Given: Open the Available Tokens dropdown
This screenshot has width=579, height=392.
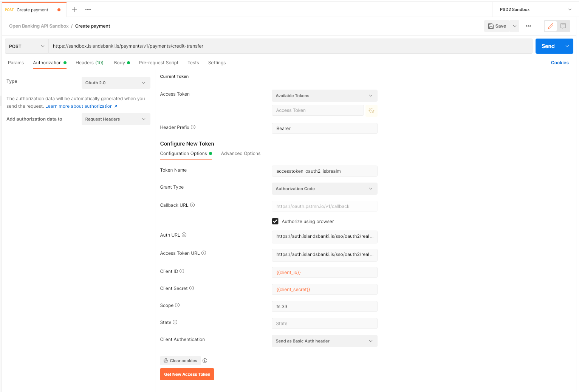Looking at the screenshot, I should [x=324, y=96].
